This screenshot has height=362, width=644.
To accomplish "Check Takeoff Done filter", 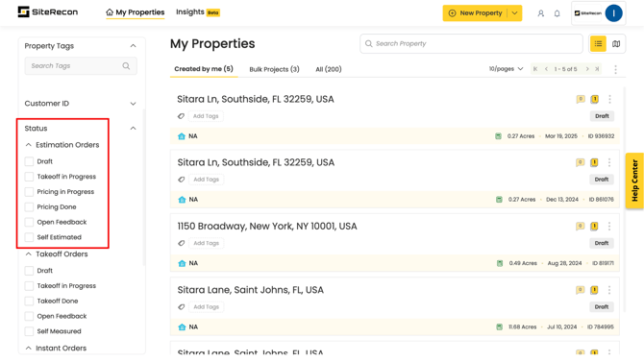I will coord(29,301).
